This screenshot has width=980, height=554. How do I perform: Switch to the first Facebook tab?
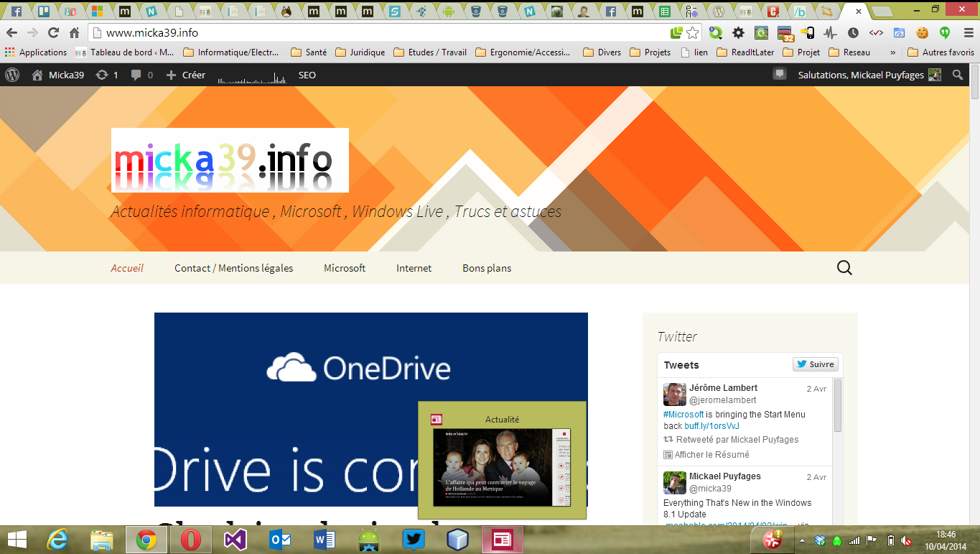pos(15,11)
